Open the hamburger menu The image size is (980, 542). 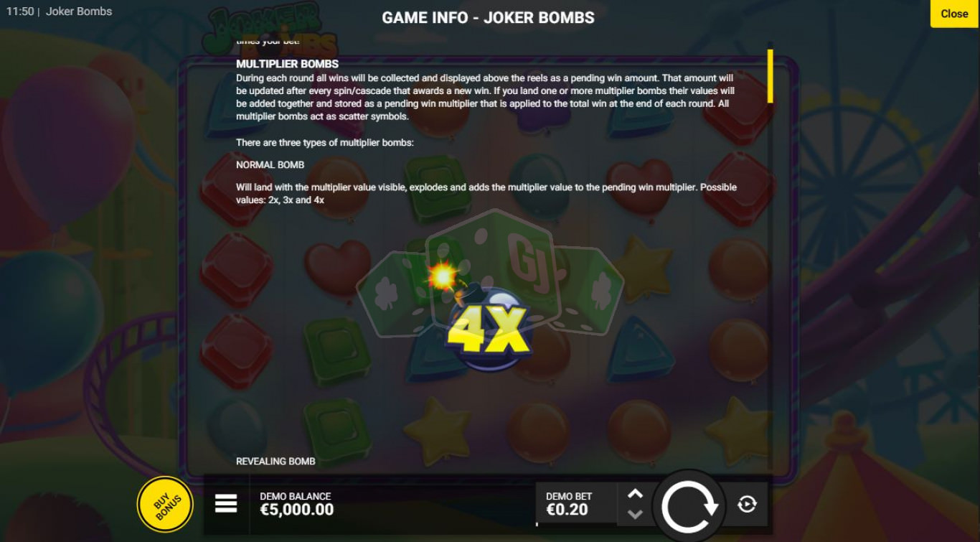pos(226,504)
